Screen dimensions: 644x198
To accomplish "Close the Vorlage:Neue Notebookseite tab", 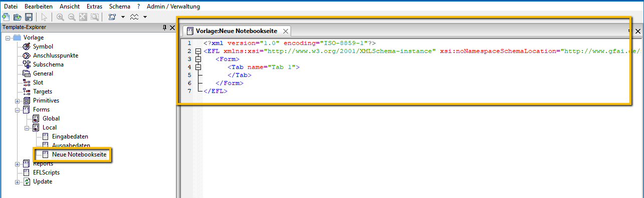I will click(286, 31).
